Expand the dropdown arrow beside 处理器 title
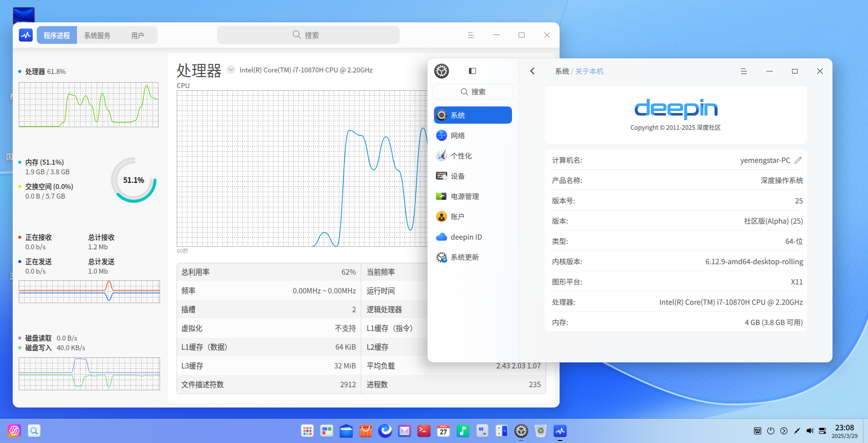Viewport: 868px width, 443px height. [x=231, y=69]
